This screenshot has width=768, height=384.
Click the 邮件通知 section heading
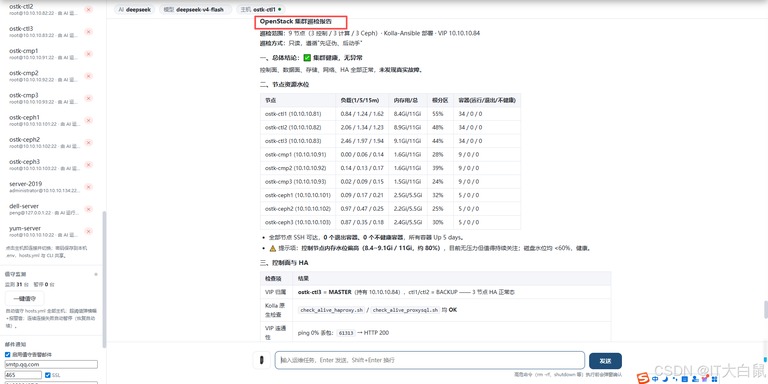pyautogui.click(x=16, y=344)
